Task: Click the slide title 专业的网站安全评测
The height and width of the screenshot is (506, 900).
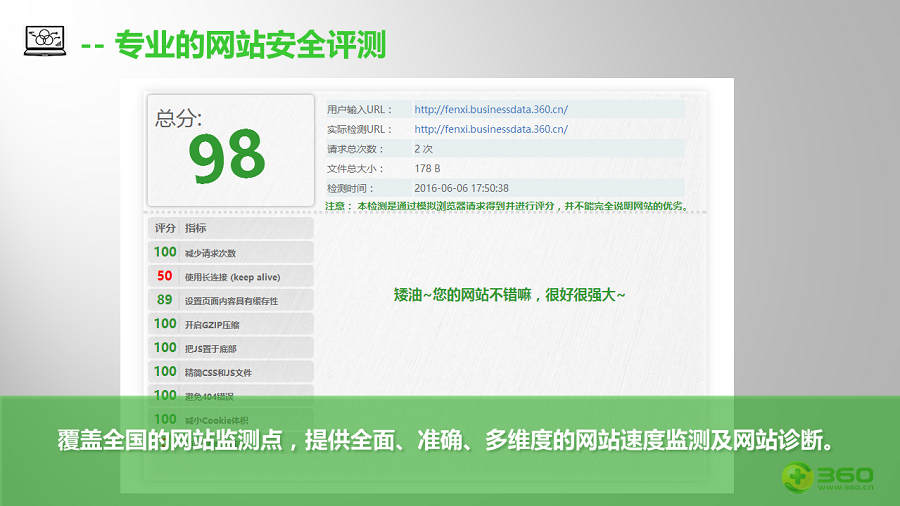Action: [x=250, y=45]
